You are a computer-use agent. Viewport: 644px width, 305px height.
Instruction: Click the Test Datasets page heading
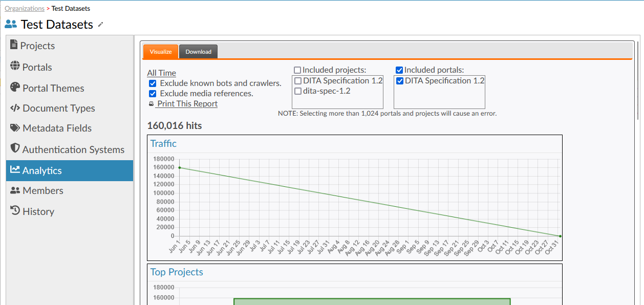pos(57,25)
